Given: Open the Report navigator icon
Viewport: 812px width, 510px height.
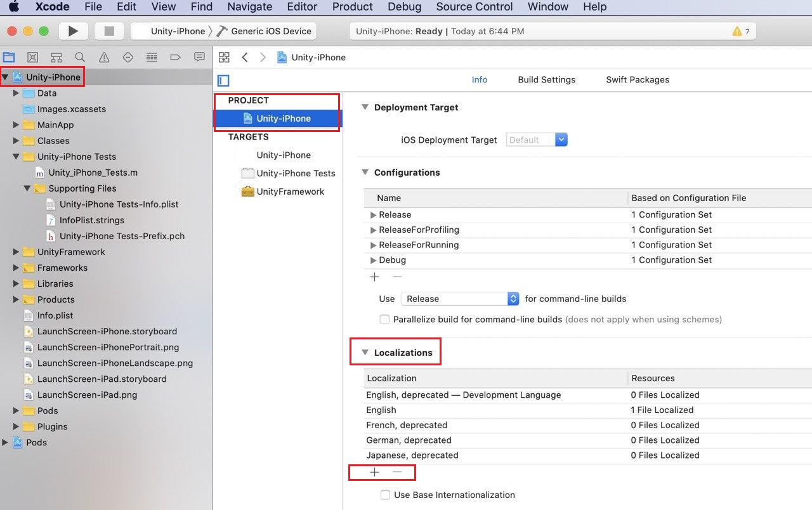Looking at the screenshot, I should click(x=199, y=57).
